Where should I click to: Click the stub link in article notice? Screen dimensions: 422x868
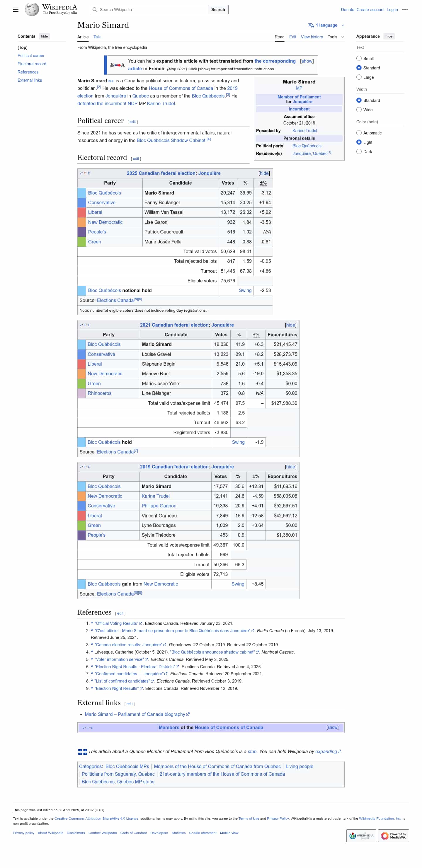click(252, 752)
